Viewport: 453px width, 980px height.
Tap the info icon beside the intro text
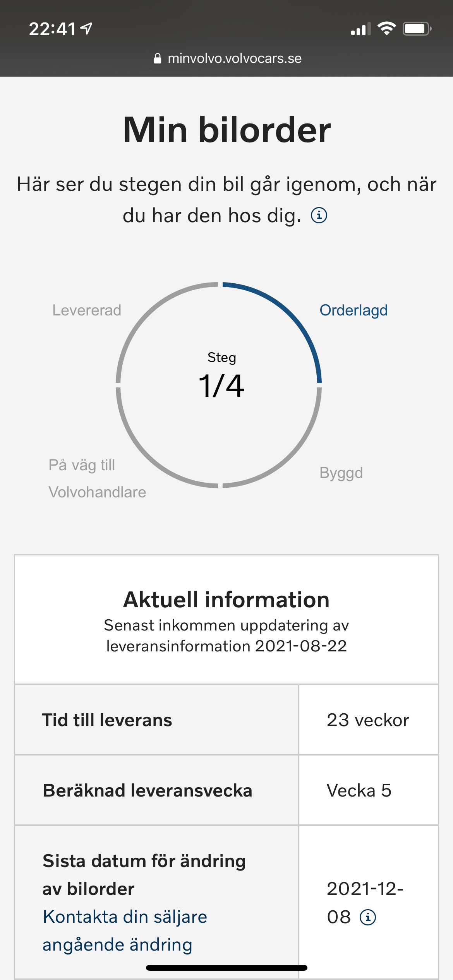point(319,215)
